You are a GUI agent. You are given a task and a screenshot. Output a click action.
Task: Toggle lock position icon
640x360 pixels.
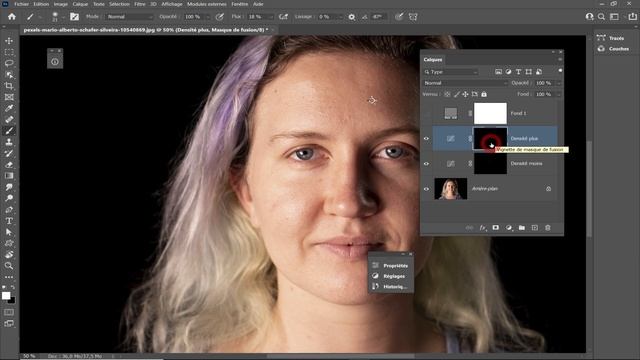[465, 94]
